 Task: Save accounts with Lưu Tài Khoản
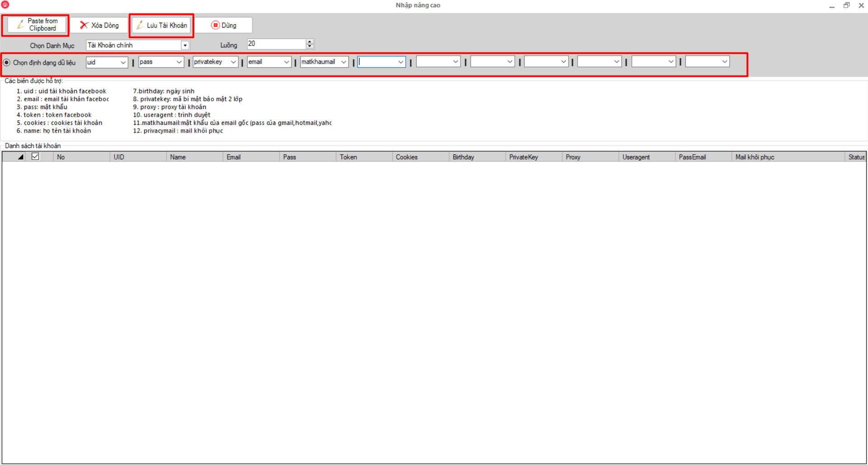coord(161,25)
